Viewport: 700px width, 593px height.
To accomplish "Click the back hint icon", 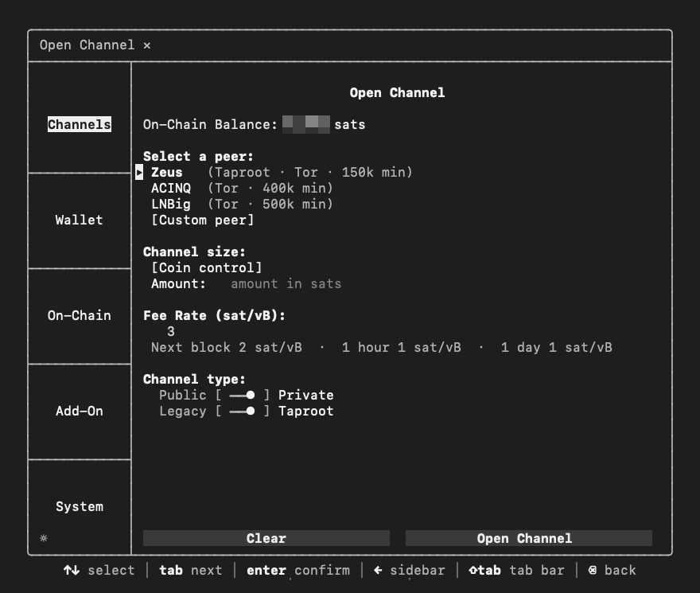I will [x=593, y=570].
